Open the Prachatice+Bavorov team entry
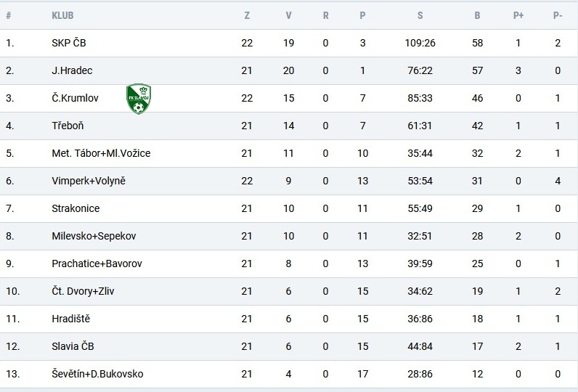The width and height of the screenshot is (578, 392). 97,264
